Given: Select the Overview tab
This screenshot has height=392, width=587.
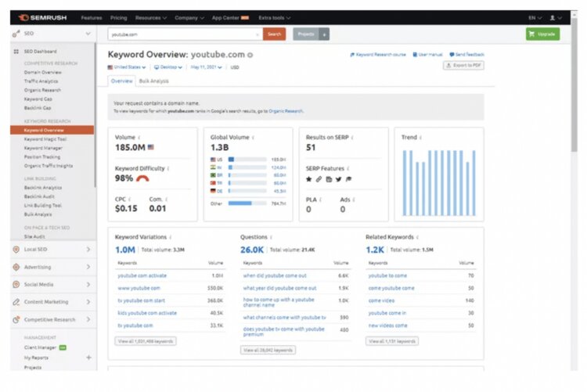Looking at the screenshot, I should coord(121,81).
